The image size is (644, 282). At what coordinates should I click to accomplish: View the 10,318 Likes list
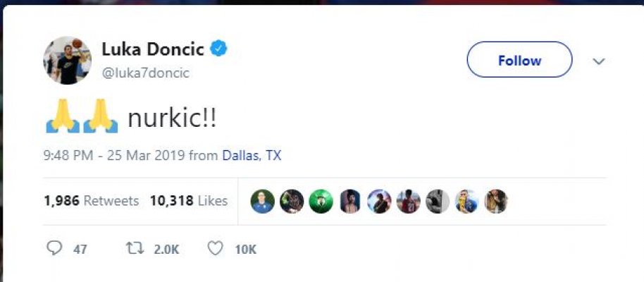(189, 201)
